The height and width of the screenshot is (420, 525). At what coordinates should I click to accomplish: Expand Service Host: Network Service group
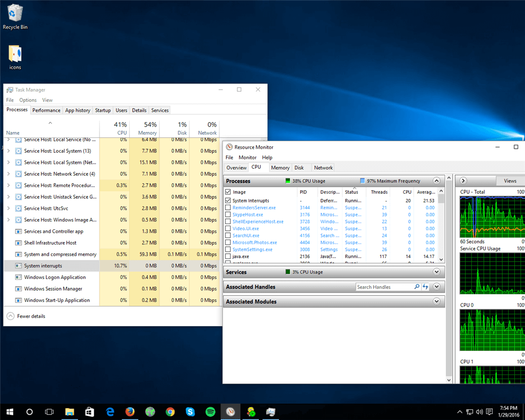point(8,174)
